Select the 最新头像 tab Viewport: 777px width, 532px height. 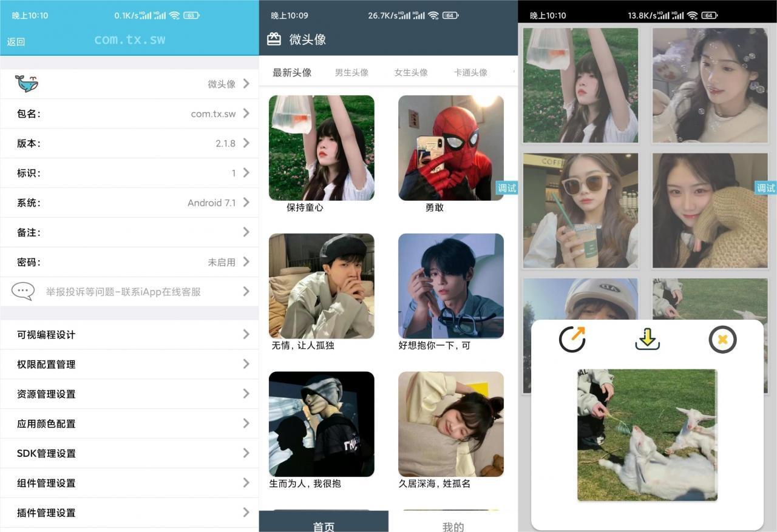(x=292, y=72)
